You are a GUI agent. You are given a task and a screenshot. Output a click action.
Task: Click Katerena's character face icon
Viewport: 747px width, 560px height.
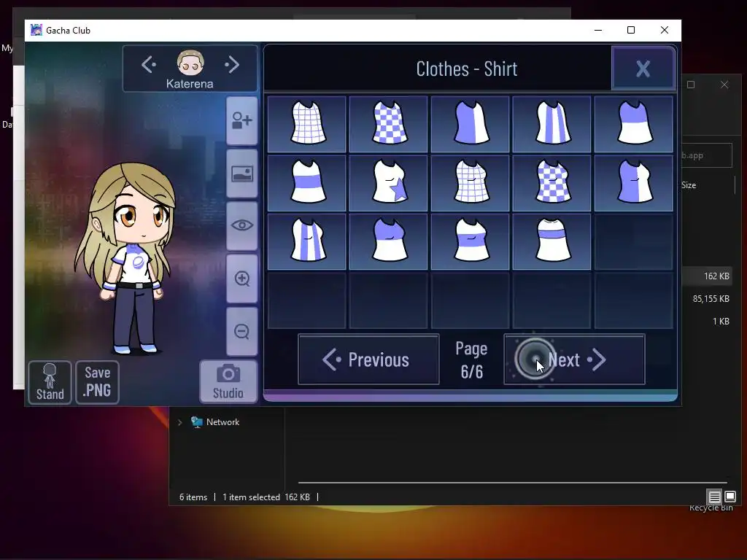pos(190,63)
